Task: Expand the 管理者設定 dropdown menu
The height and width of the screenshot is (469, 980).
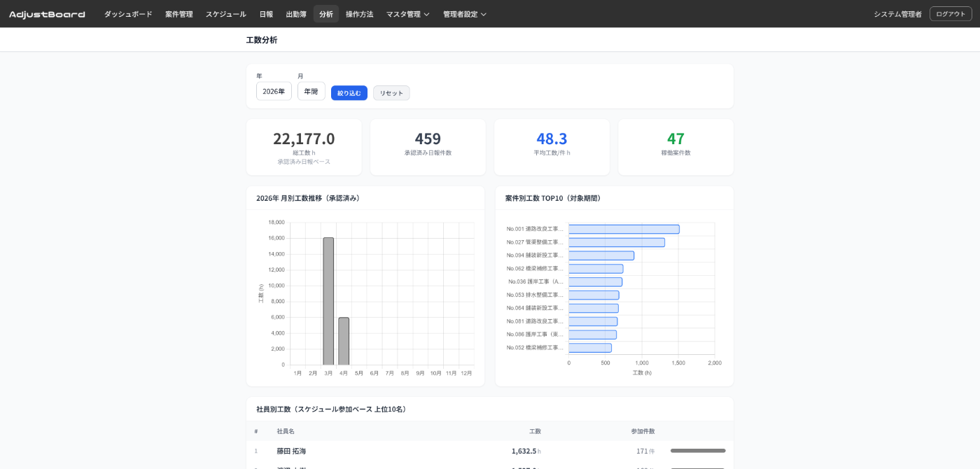Action: click(x=464, y=14)
